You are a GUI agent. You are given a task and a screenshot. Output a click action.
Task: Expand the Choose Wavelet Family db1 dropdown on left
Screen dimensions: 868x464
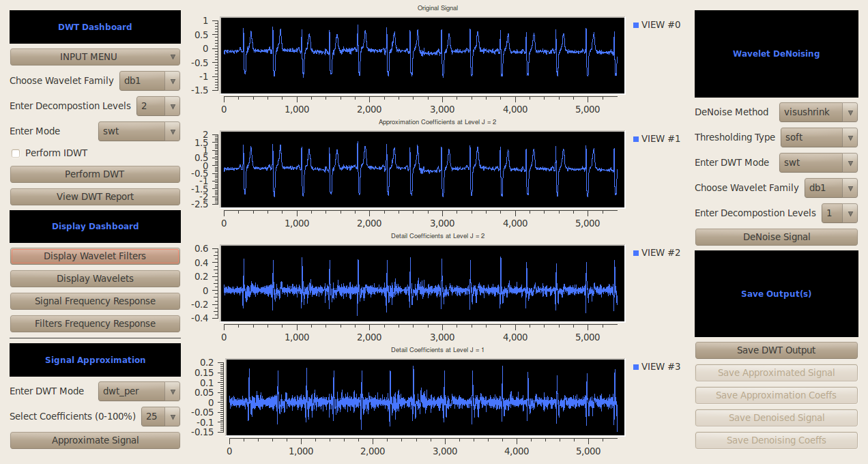tap(149, 81)
